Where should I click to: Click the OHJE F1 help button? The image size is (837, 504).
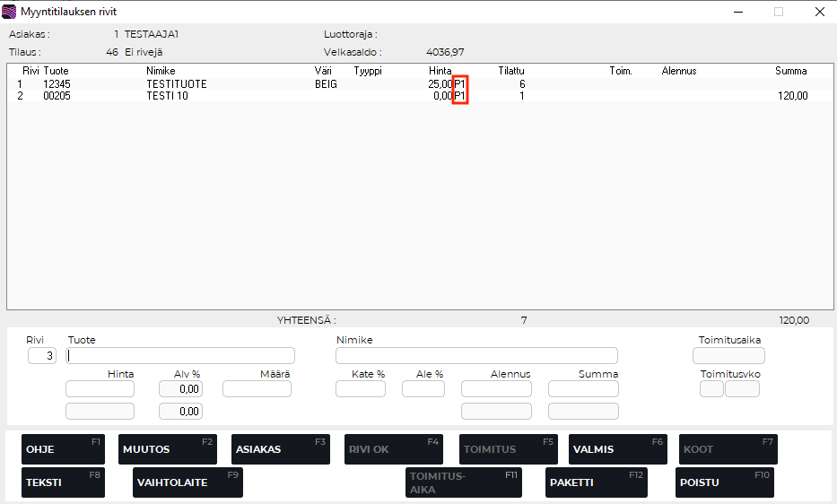click(x=63, y=449)
